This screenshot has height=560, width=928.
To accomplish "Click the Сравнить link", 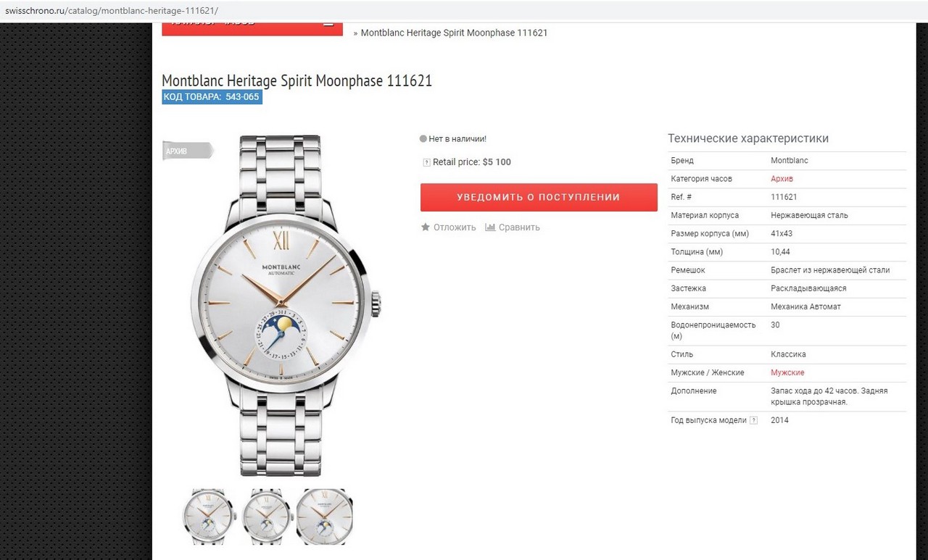I will (x=519, y=227).
